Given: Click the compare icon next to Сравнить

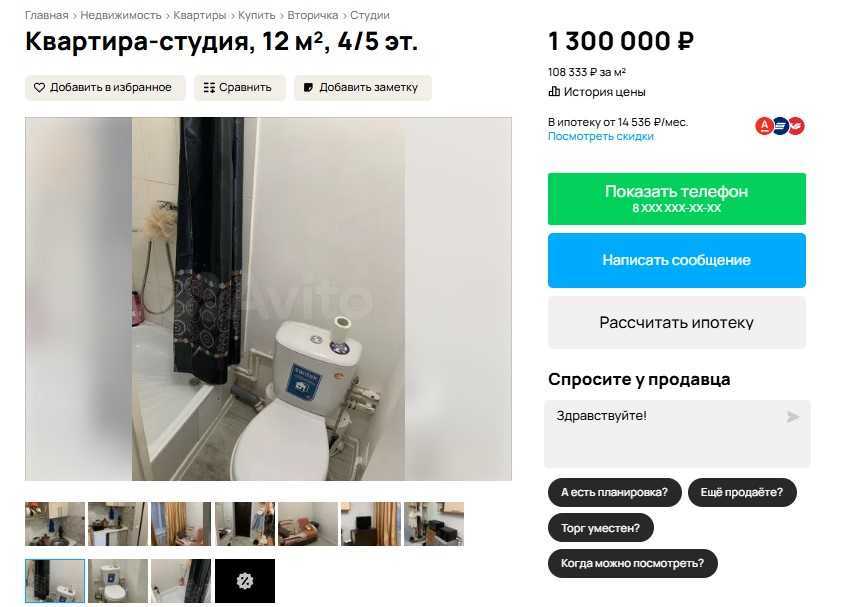Looking at the screenshot, I should 209,87.
